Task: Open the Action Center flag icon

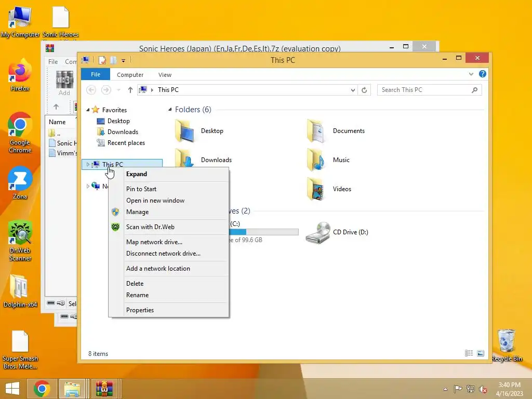Action: point(458,389)
